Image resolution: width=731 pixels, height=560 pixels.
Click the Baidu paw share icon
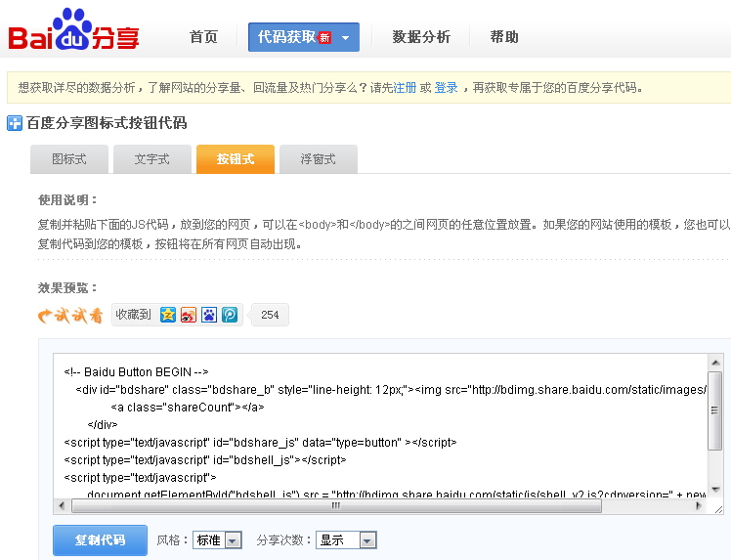tap(209, 315)
